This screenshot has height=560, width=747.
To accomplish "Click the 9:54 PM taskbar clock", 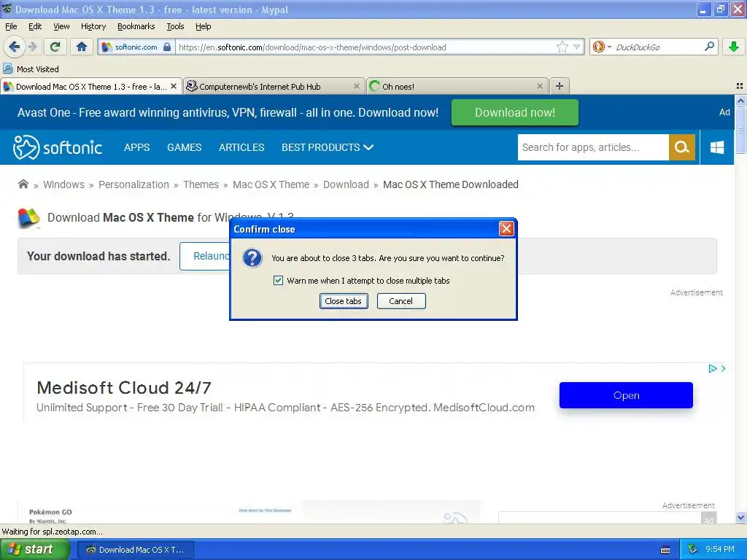I will pyautogui.click(x=719, y=550).
